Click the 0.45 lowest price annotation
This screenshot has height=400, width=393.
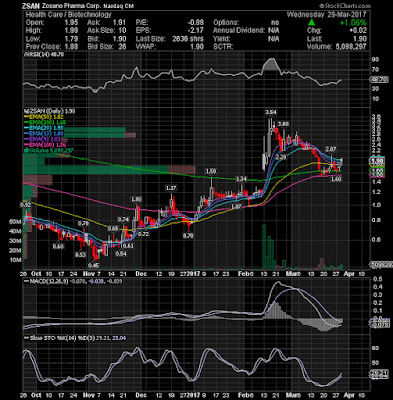[x=93, y=265]
